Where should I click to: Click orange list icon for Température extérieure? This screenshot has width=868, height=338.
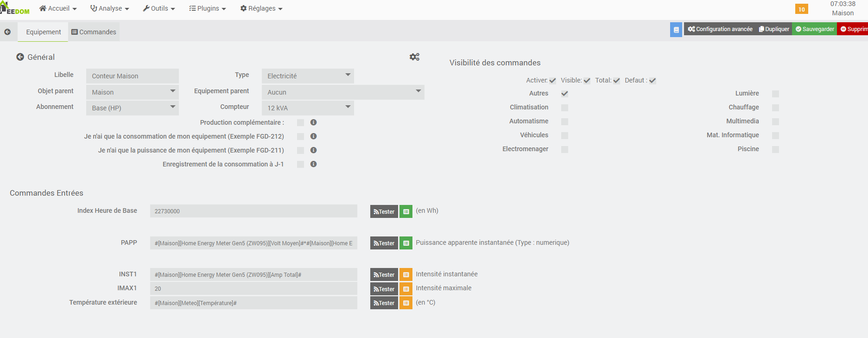pyautogui.click(x=406, y=303)
